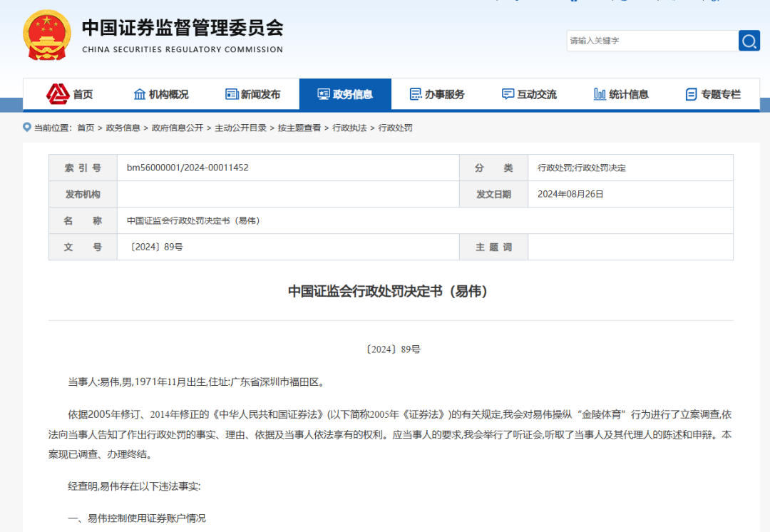Click the CHINA SECURITIES REGULATORY COMMISSION subtitle
770x532 pixels.
[x=183, y=50]
